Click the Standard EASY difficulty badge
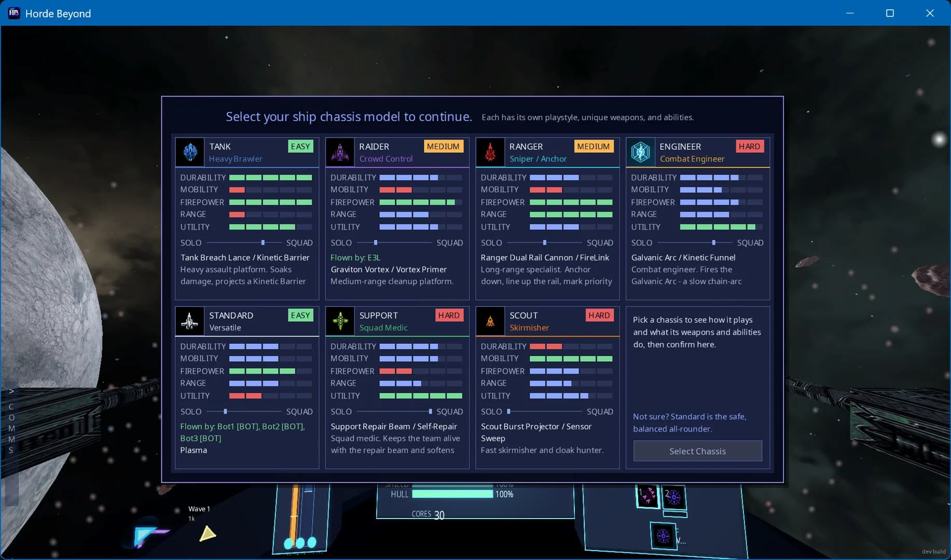 [300, 315]
